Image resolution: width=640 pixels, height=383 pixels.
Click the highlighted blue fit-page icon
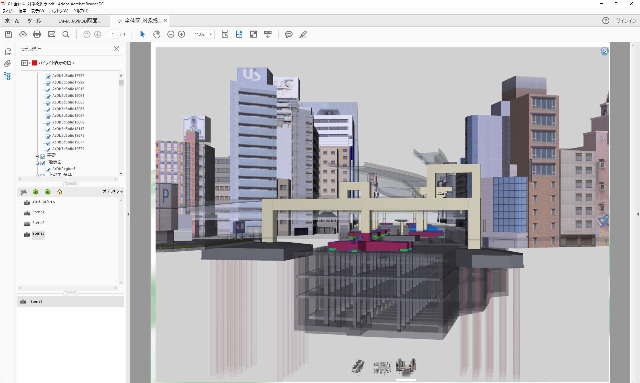[x=239, y=35]
